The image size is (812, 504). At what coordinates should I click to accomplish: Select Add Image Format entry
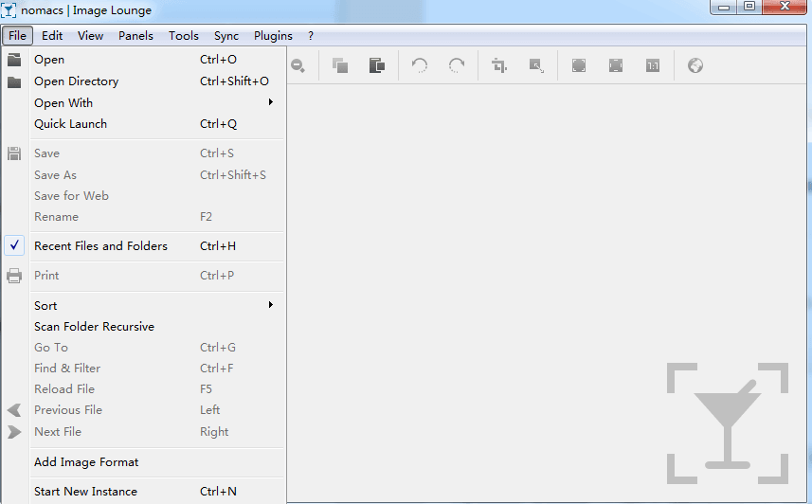[86, 462]
